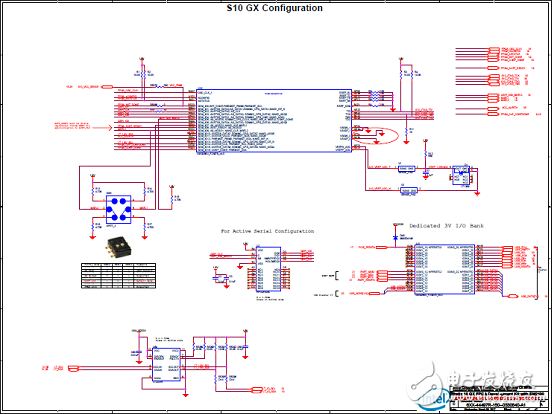Click the S10 GX Configuration title
Screen dimensions: 554x414
click(x=275, y=8)
